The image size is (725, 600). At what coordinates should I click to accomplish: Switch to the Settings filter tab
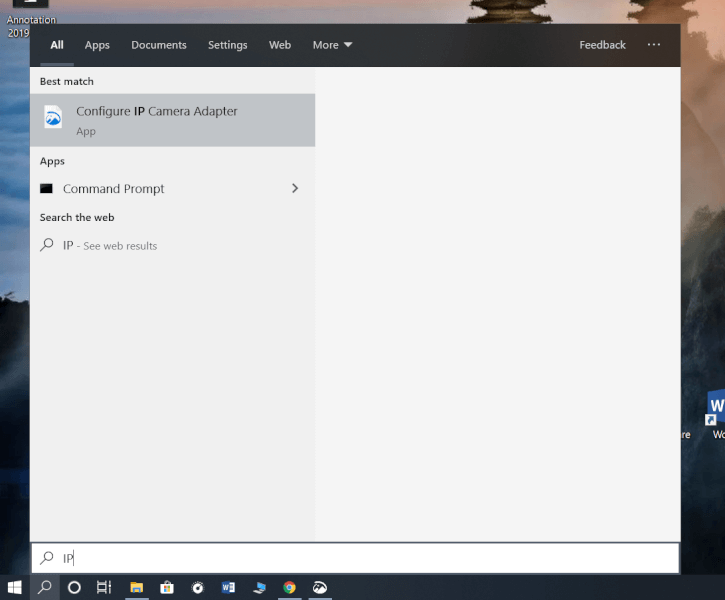tap(227, 45)
